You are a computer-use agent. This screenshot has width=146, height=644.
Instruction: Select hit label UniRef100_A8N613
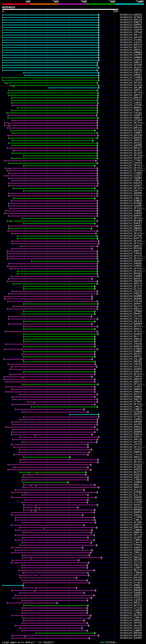pos(131,118)
